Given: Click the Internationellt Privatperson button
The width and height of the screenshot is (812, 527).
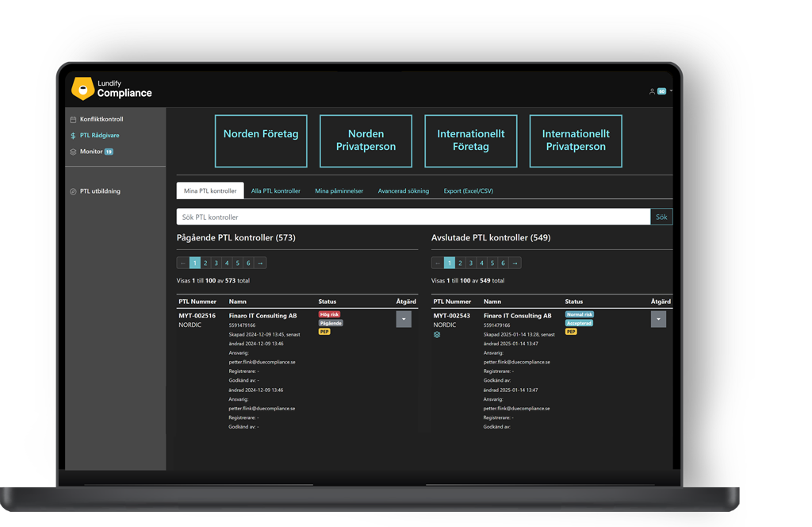Looking at the screenshot, I should pos(576,141).
